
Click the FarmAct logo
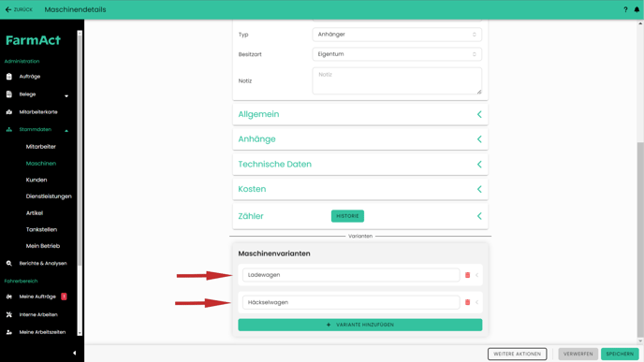tap(33, 40)
